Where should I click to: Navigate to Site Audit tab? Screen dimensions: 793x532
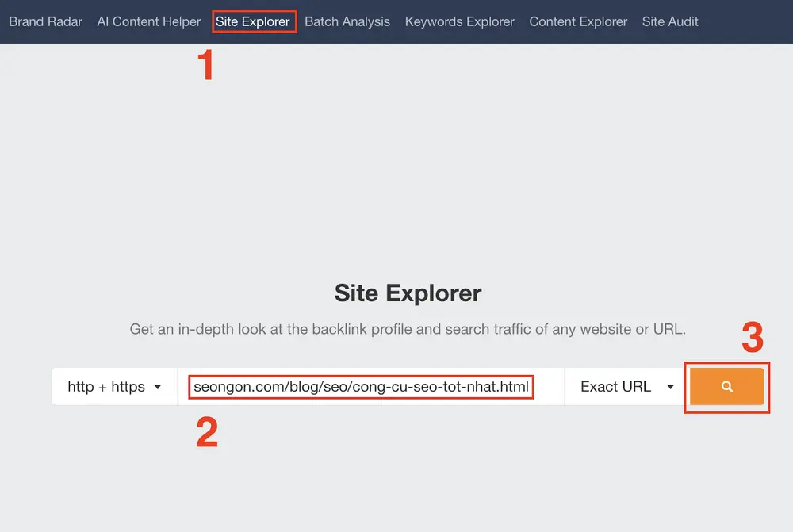(x=670, y=21)
